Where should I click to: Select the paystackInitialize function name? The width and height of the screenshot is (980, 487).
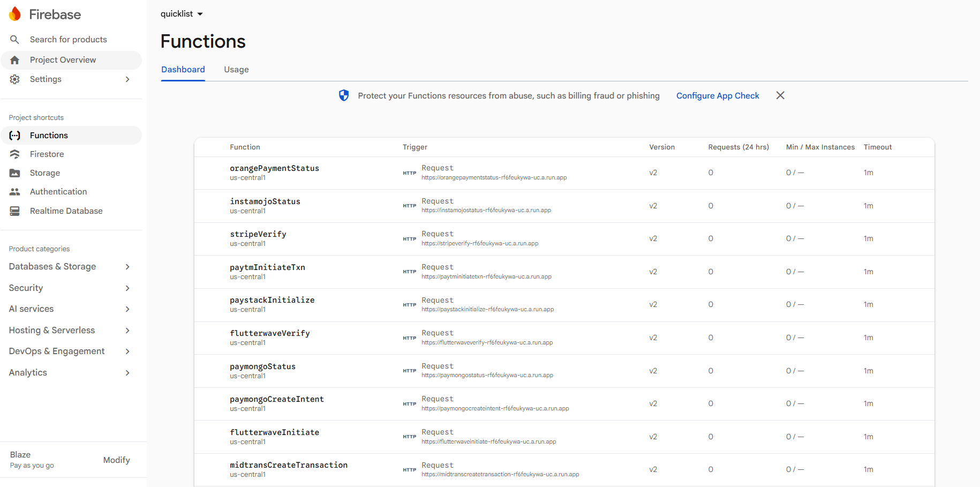272,300
